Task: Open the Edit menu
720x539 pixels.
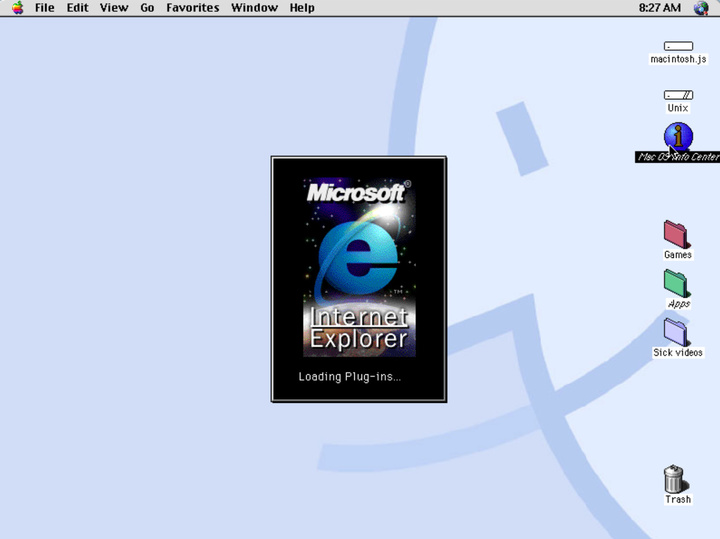Action: [x=77, y=8]
